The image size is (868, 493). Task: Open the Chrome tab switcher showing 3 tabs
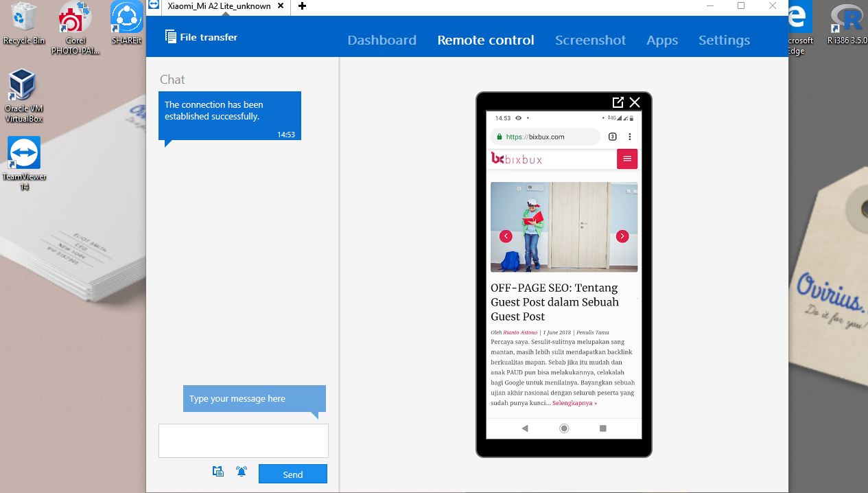point(611,137)
